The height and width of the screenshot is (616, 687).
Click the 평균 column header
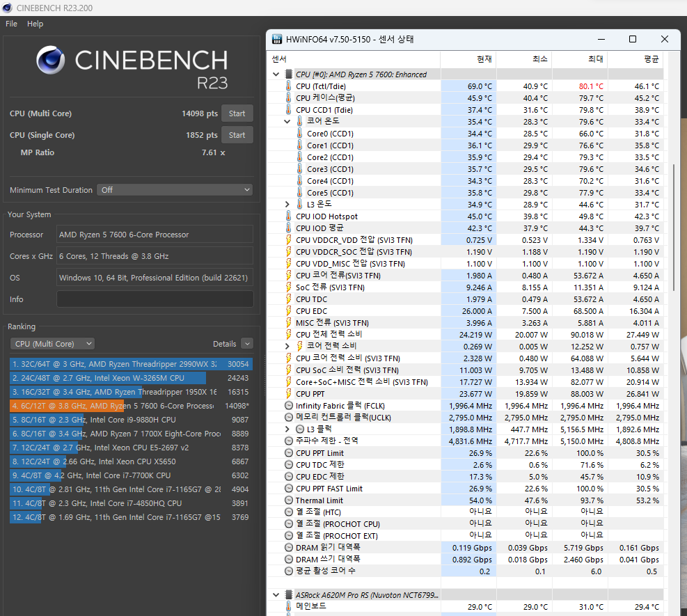(x=635, y=59)
